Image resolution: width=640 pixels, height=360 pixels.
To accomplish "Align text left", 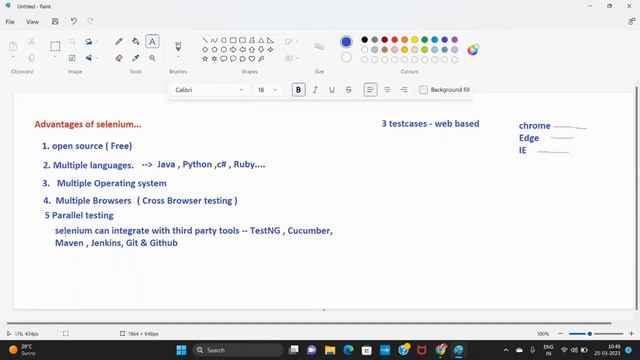I will pos(370,90).
